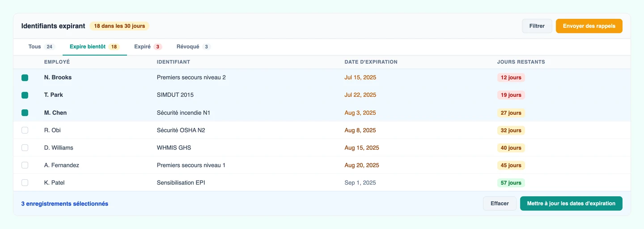644x229 pixels.
Task: Click employee name M. Chen
Action: [x=55, y=113]
